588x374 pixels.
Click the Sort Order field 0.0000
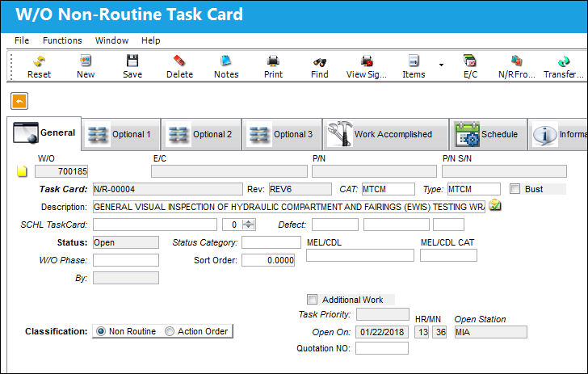(268, 260)
